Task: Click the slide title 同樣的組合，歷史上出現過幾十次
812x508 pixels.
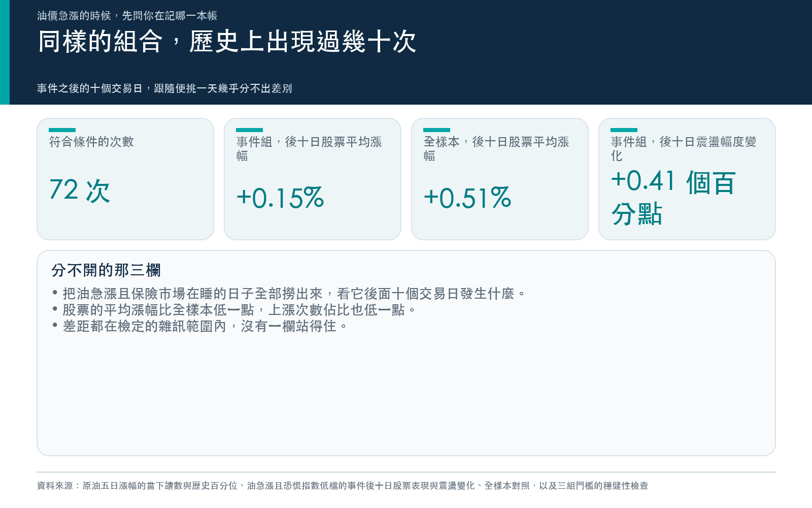Action: [227, 42]
